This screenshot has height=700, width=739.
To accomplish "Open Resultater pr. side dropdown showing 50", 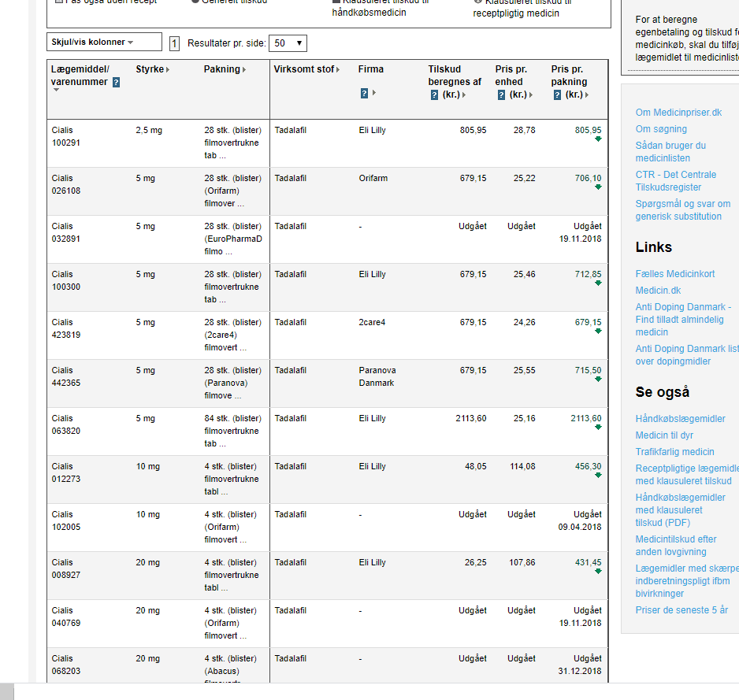I will click(x=288, y=43).
